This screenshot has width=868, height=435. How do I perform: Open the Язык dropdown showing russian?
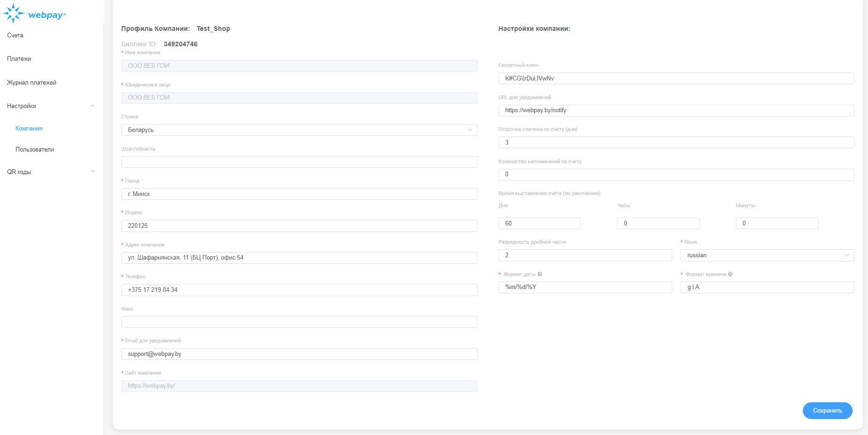click(767, 255)
